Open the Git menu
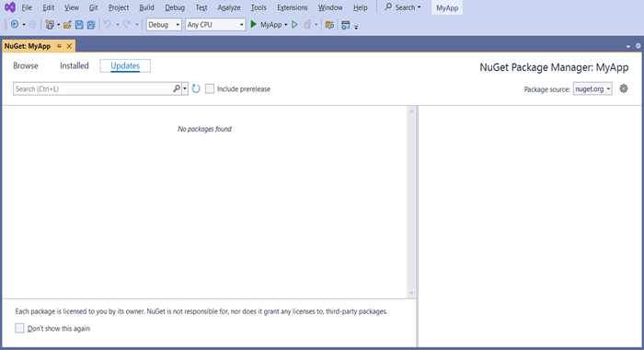The width and height of the screenshot is (644, 350). tap(93, 7)
